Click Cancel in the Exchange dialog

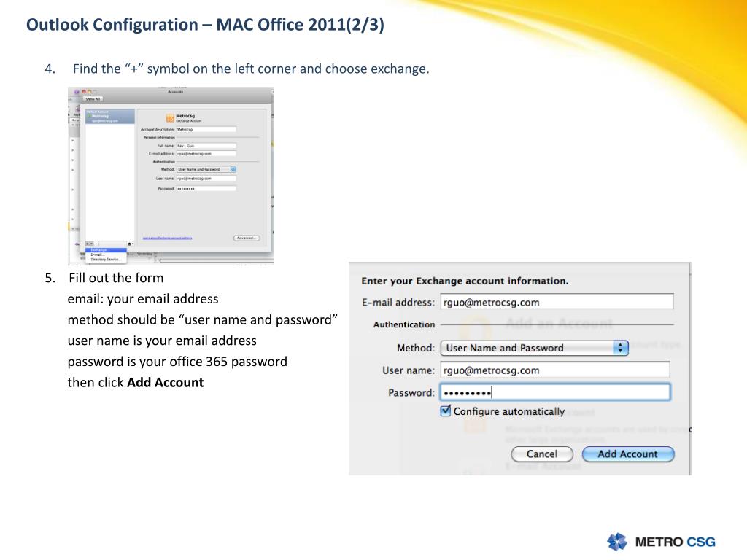point(542,454)
